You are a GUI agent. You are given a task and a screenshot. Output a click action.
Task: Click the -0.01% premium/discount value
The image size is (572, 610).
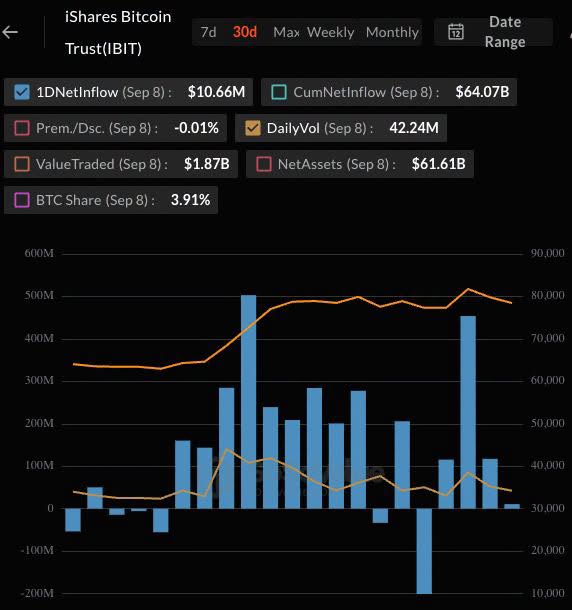tap(197, 128)
